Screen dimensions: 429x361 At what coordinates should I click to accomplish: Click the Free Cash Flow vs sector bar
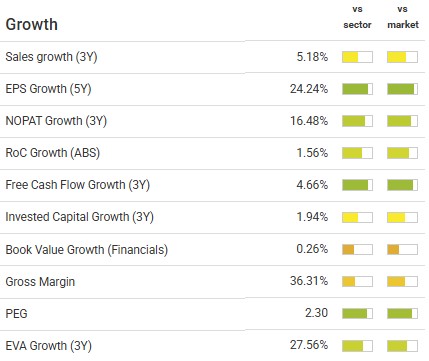tap(357, 185)
